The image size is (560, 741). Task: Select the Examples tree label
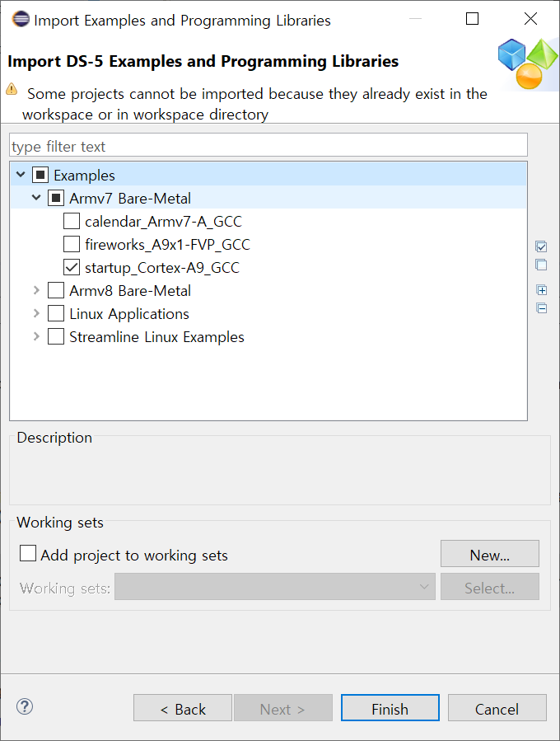click(x=84, y=176)
